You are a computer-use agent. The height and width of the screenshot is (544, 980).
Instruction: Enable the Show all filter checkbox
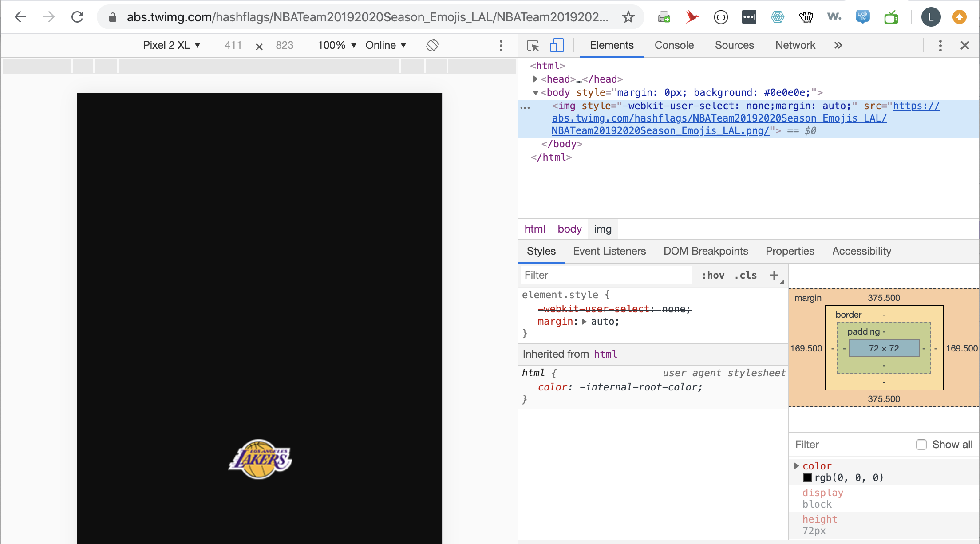pyautogui.click(x=921, y=445)
